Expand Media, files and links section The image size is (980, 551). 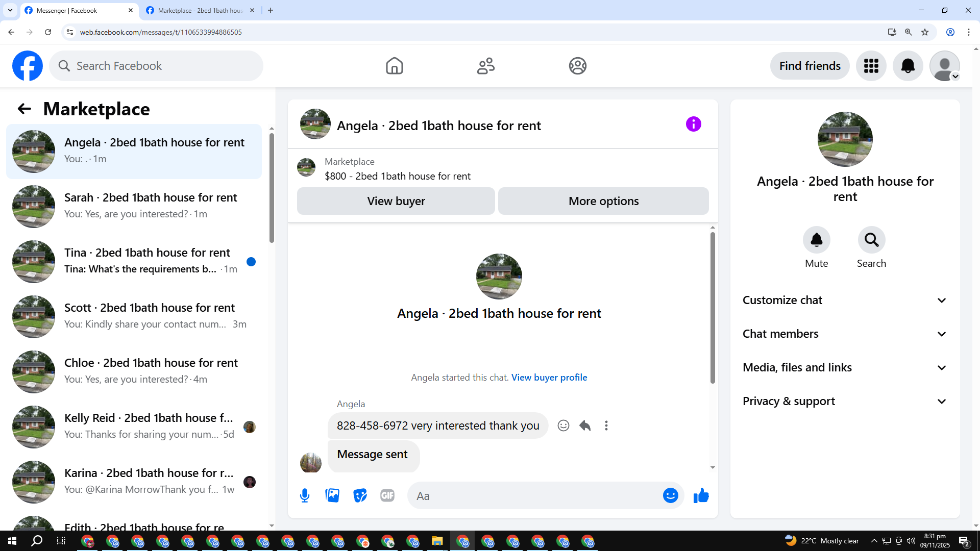pyautogui.click(x=845, y=367)
